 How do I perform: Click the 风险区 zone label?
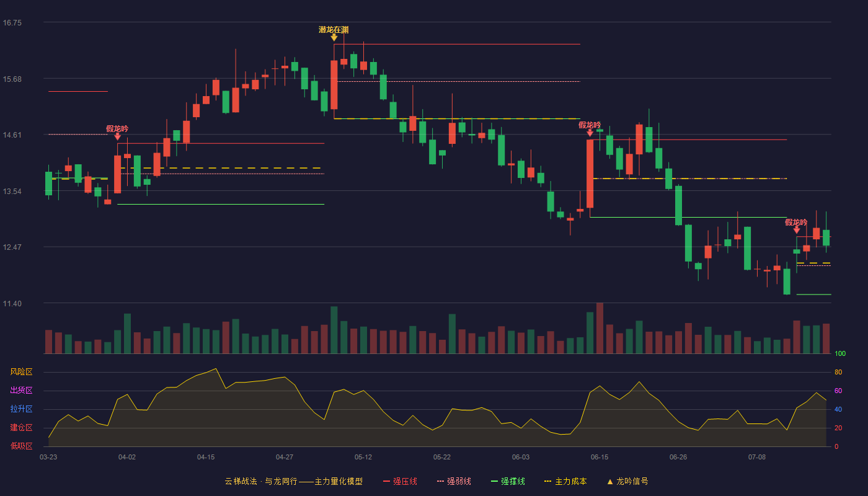(21, 372)
